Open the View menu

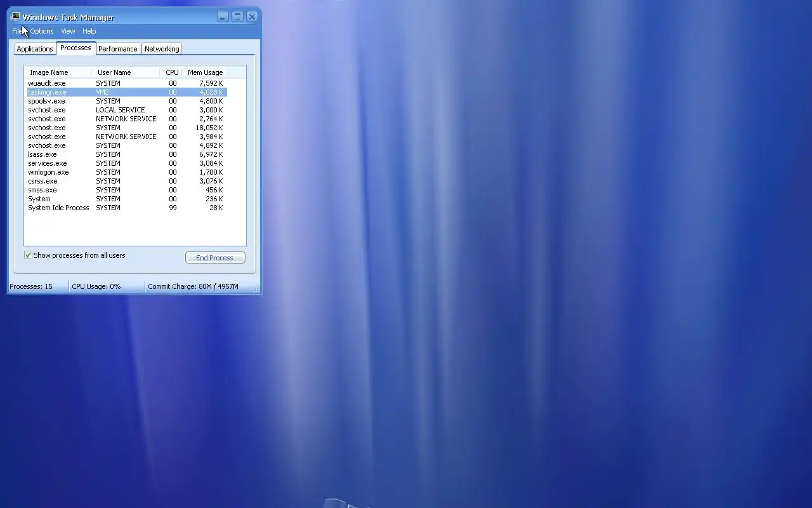pos(68,31)
